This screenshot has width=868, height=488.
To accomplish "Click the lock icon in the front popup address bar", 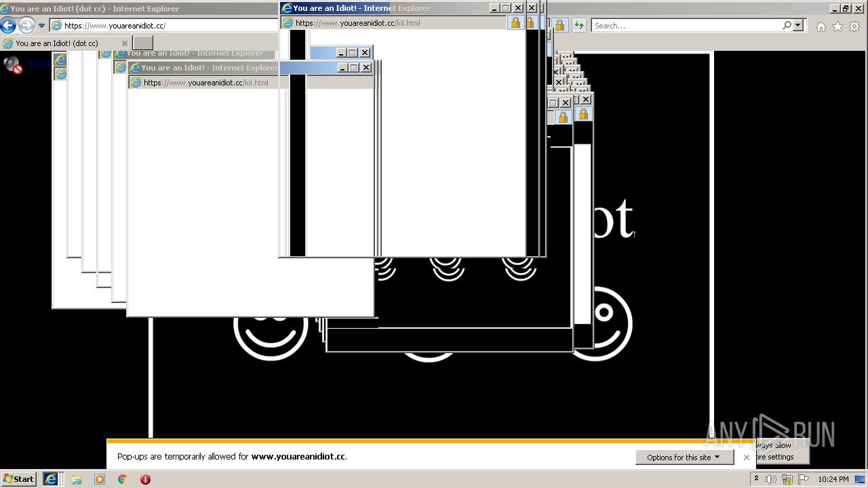I will coord(515,23).
